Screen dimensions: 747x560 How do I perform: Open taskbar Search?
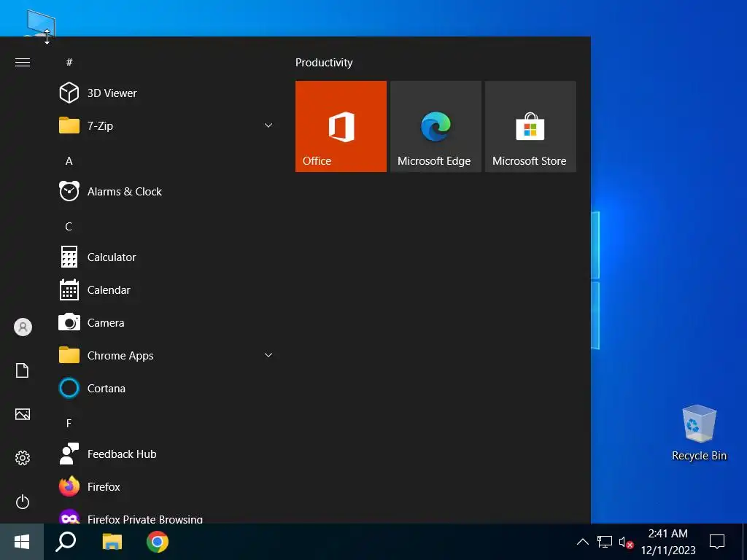click(66, 542)
